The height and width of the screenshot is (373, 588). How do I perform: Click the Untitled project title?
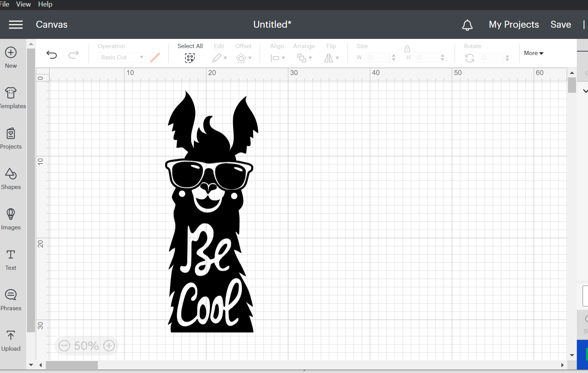tap(272, 25)
